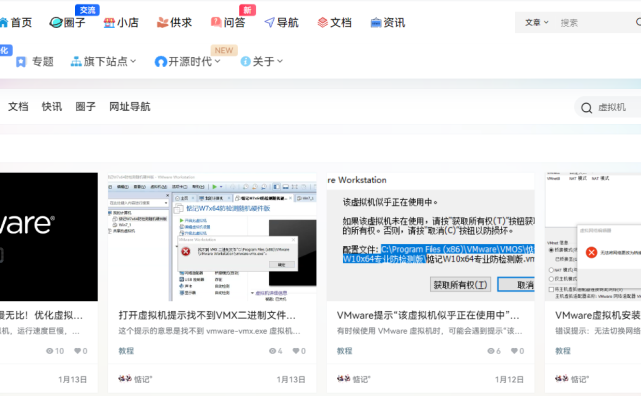Viewport: 641px width, 396px height.
Task: Expand the 旗下站点 dropdown menu
Action: [133, 62]
